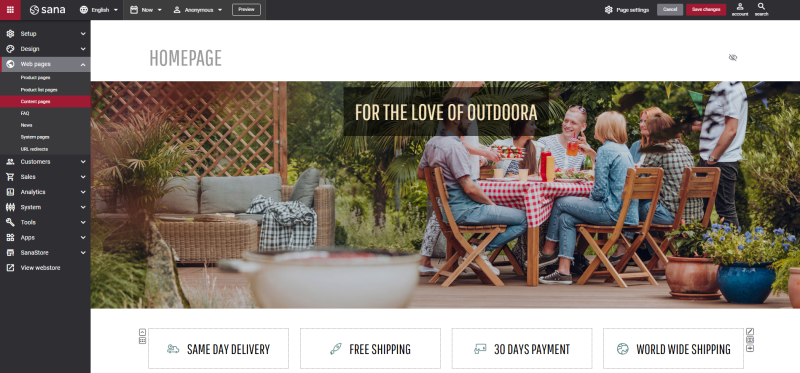Click the Sana logo
The image size is (800, 373).
point(47,10)
